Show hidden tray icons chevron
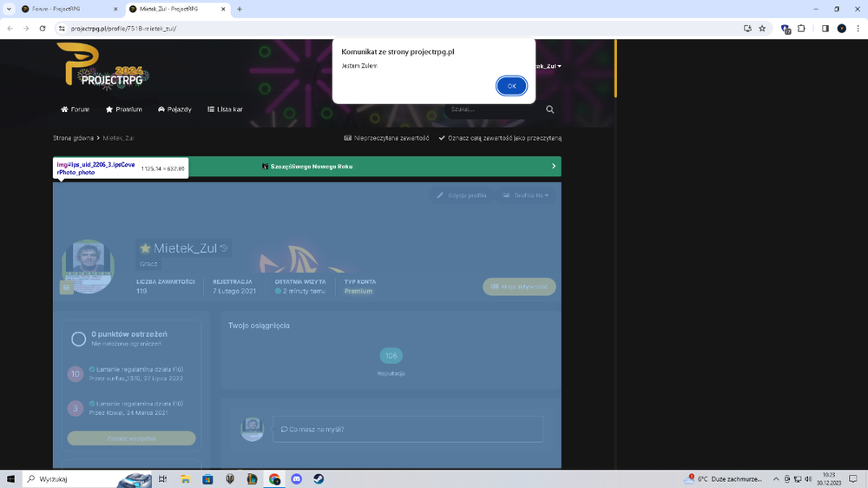 point(775,479)
